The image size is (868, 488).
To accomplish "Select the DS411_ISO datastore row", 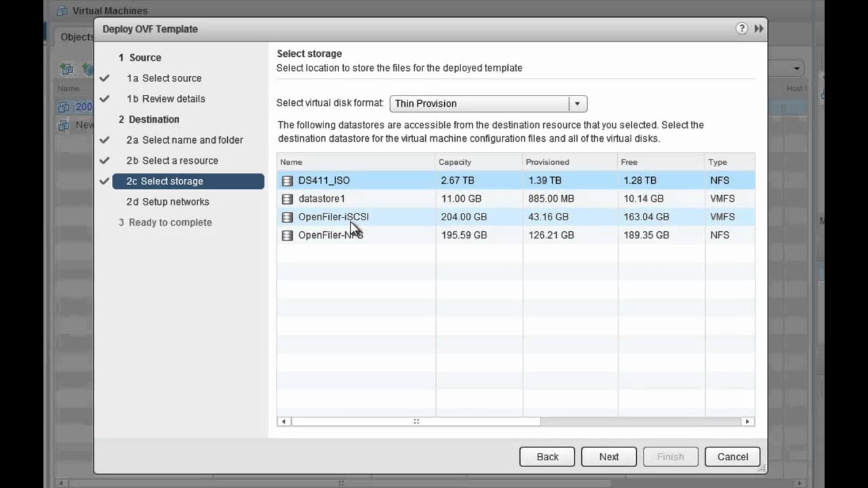I will coord(516,180).
